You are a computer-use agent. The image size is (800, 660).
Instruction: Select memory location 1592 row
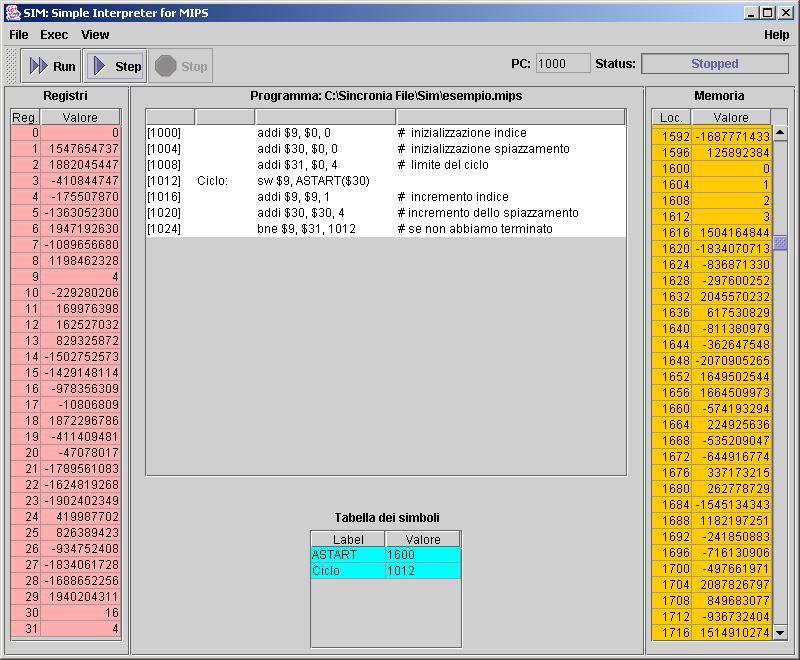[x=711, y=137]
